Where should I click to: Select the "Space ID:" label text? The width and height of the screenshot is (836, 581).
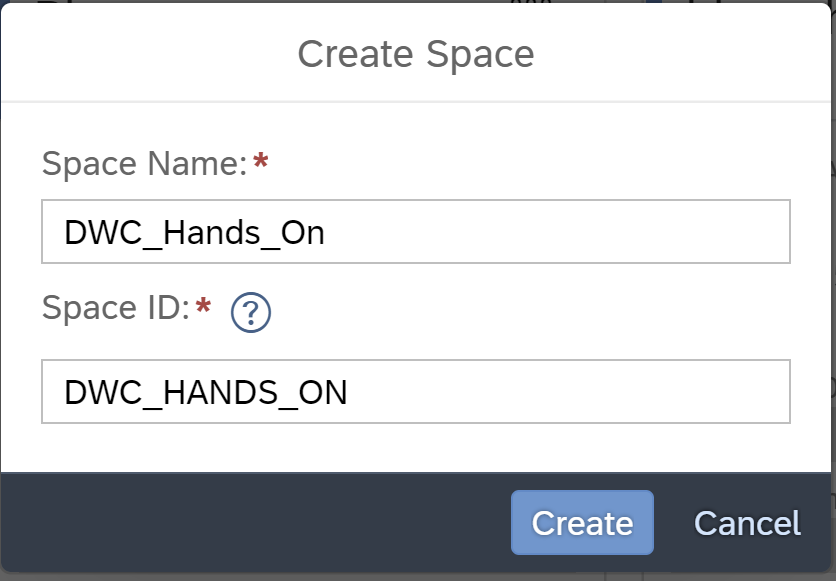(x=116, y=308)
